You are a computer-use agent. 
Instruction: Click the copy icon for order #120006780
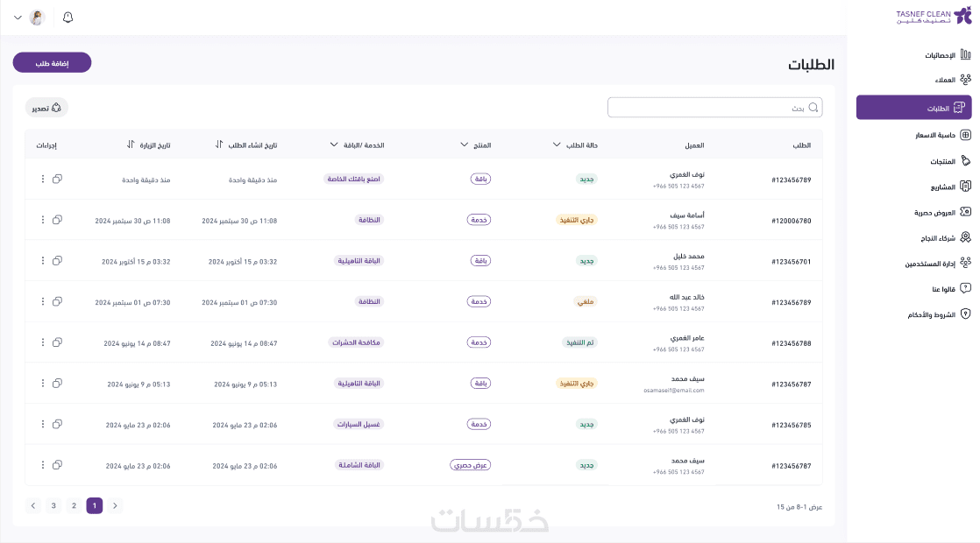click(x=57, y=220)
